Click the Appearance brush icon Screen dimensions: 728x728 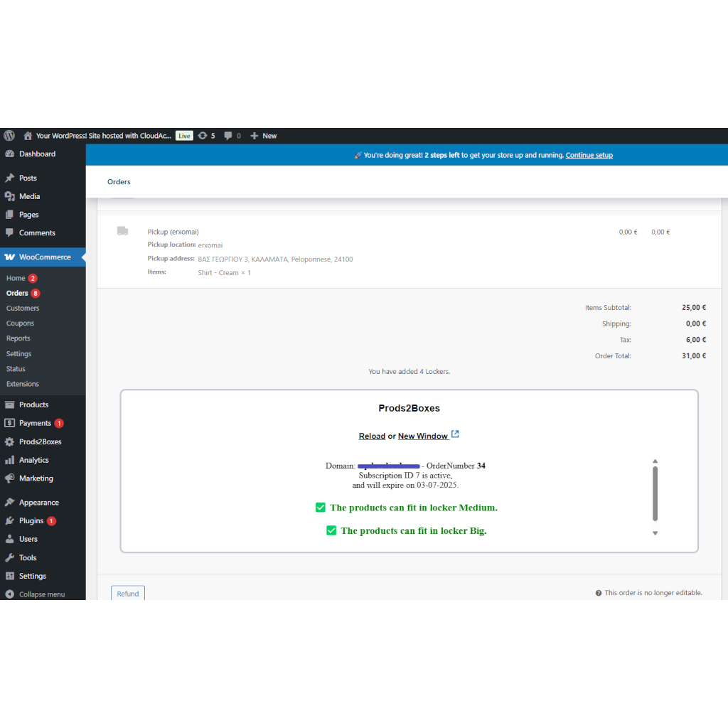(x=9, y=503)
